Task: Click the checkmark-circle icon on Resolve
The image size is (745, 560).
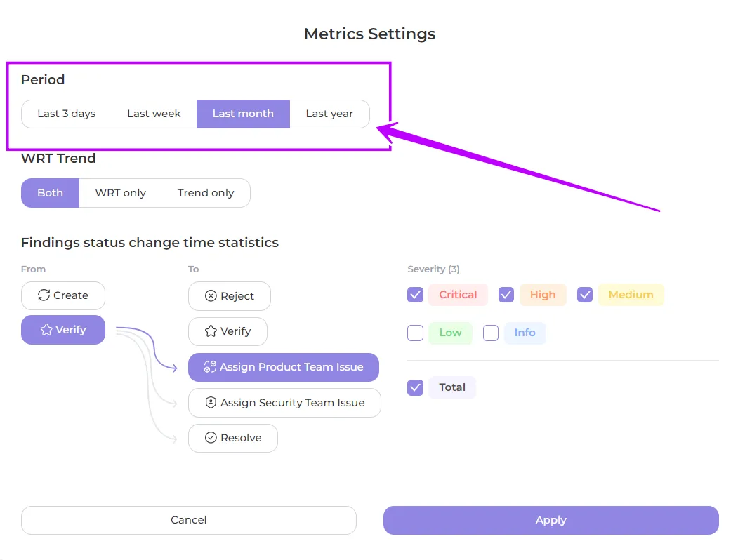Action: [211, 438]
